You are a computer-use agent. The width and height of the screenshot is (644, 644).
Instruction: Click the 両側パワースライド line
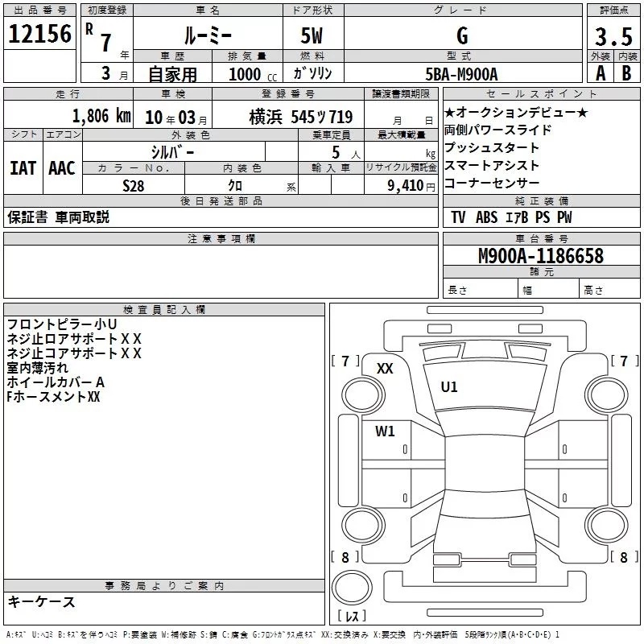pyautogui.click(x=497, y=130)
